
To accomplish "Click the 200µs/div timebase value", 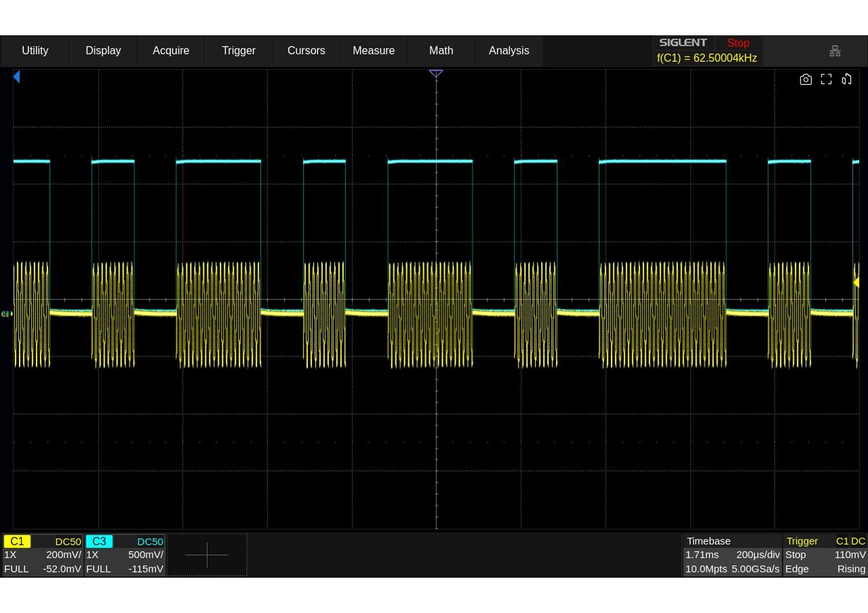I will pyautogui.click(x=758, y=555).
